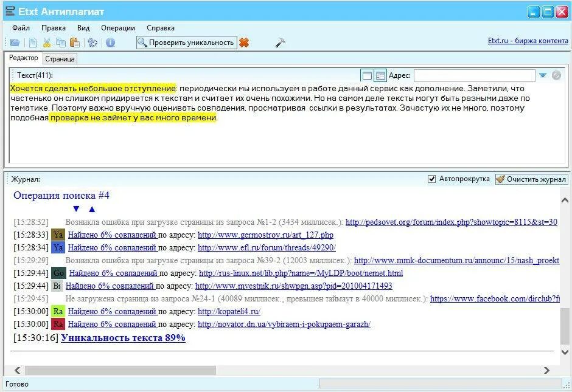Viewport: 572px width, 392px height.
Task: Jump down with the blue down-triangle under Операция поиска
Action: (x=76, y=208)
